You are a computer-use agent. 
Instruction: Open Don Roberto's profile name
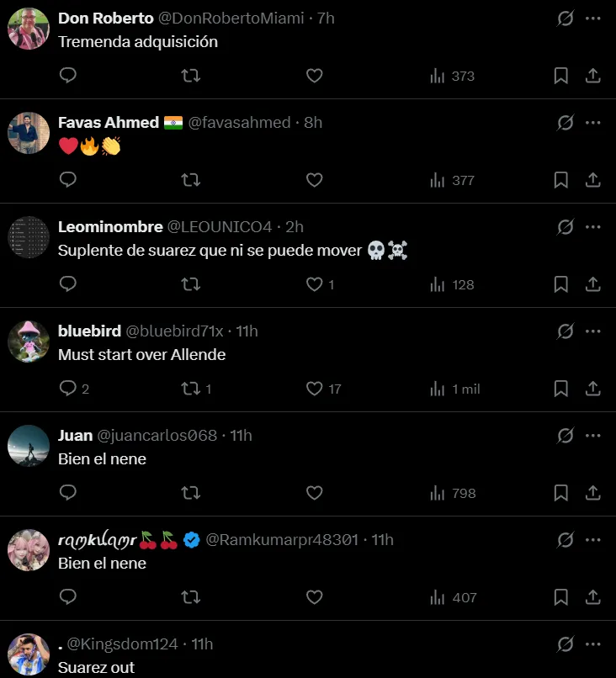[x=105, y=19]
